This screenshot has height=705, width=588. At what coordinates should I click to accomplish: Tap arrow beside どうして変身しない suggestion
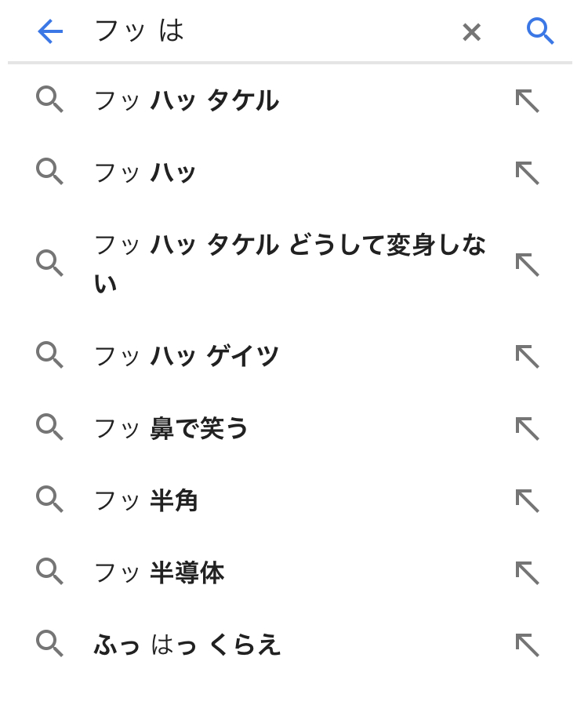[527, 264]
